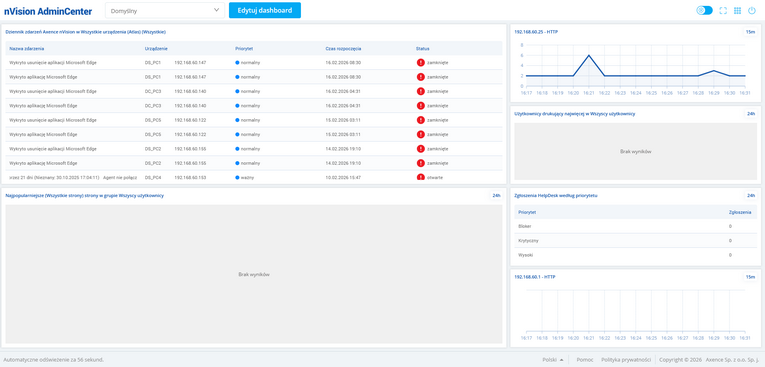Sort by the Status column header
Image resolution: width=765 pixels, height=367 pixels.
(423, 49)
